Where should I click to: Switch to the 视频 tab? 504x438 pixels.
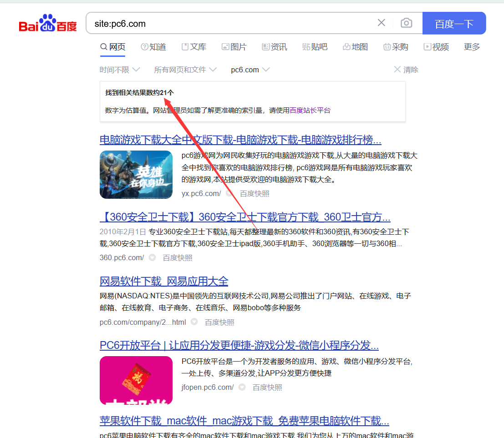pos(436,47)
